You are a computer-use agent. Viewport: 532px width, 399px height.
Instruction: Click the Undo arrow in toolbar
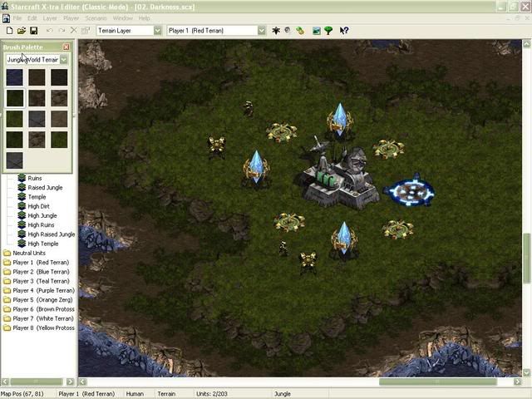50,31
